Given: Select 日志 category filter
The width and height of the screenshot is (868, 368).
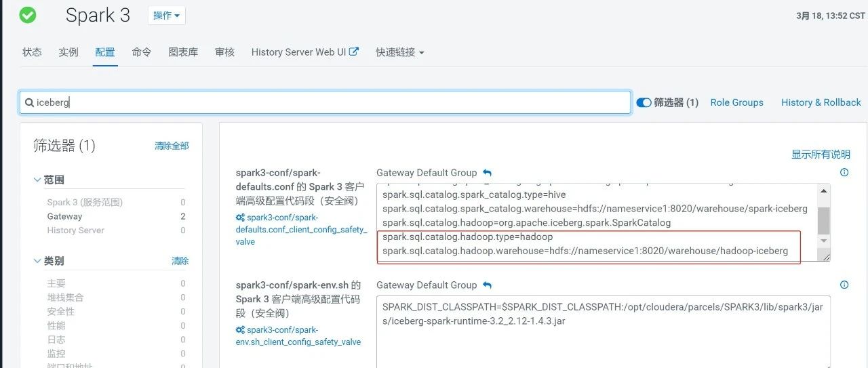Looking at the screenshot, I should click(56, 340).
